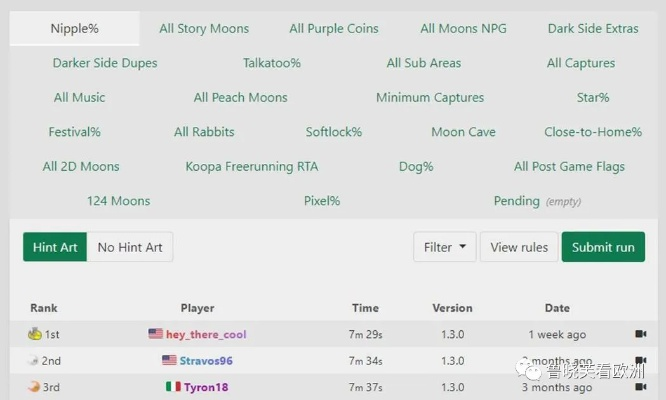This screenshot has width=666, height=400.
Task: Click the US flag beside Stravos96
Action: point(169,360)
